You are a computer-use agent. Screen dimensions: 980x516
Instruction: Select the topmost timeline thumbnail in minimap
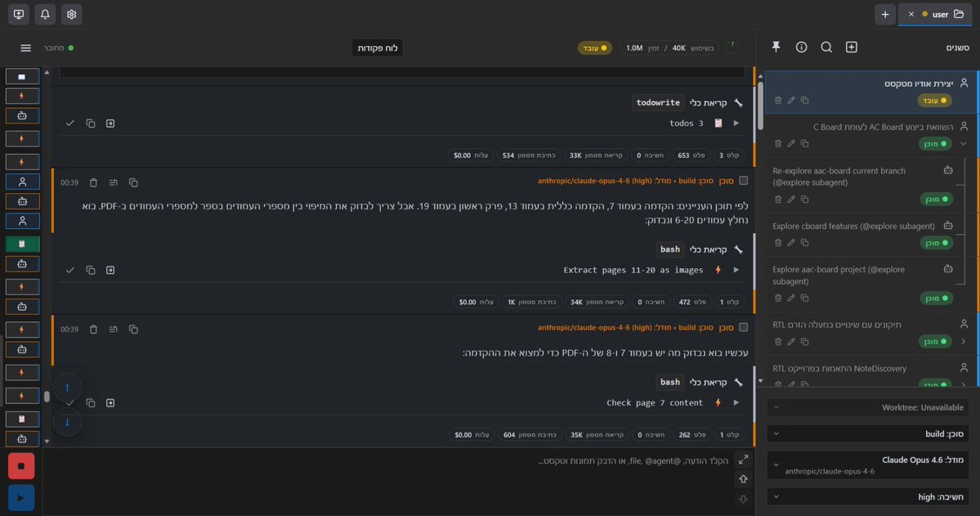[22, 76]
